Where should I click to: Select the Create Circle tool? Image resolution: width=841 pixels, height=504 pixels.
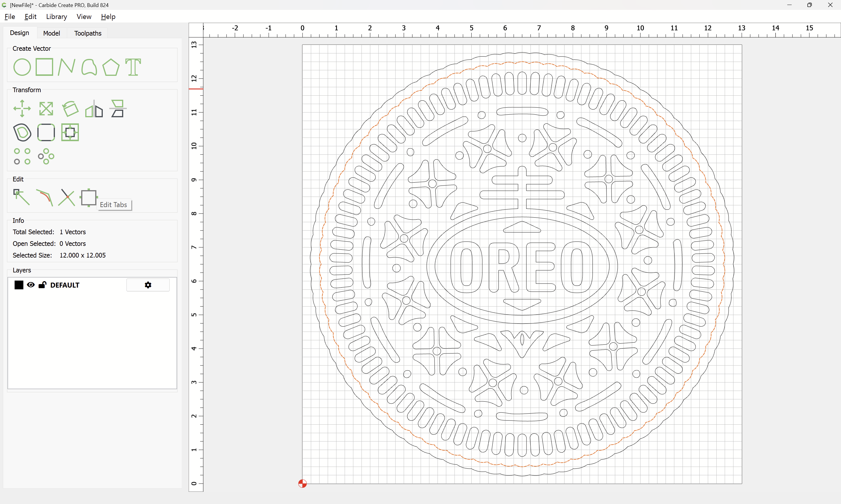click(x=22, y=67)
